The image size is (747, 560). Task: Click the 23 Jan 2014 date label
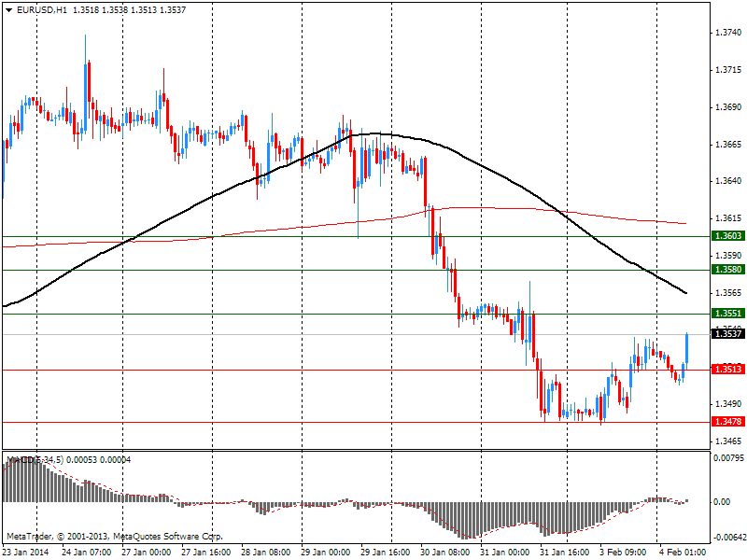click(x=25, y=553)
